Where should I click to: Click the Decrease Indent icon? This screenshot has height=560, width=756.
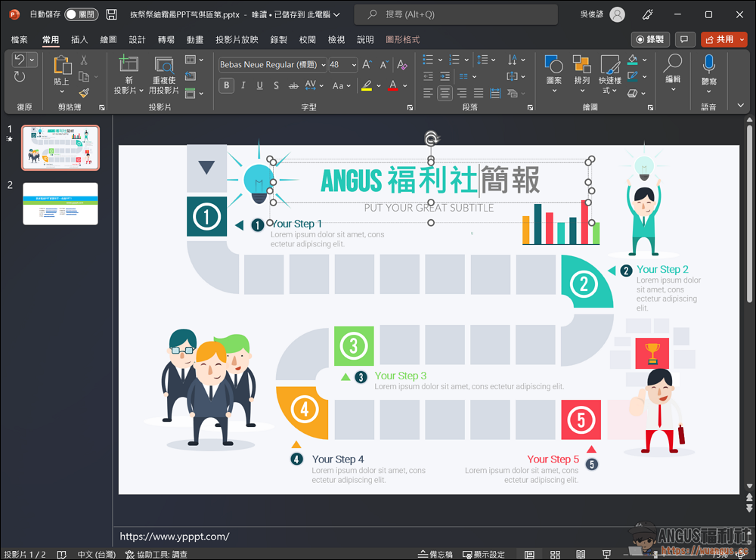pos(428,76)
